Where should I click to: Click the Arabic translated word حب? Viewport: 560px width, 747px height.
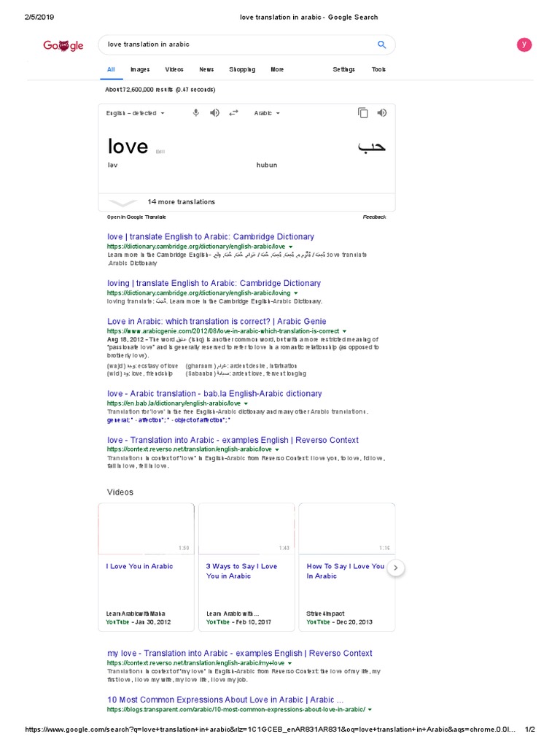[x=372, y=147]
